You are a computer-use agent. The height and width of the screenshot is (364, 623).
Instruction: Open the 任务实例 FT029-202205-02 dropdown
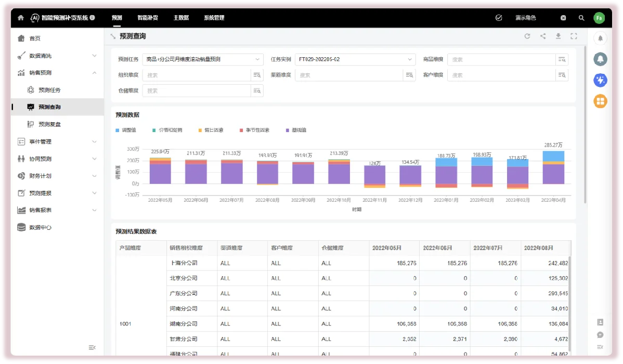point(355,59)
